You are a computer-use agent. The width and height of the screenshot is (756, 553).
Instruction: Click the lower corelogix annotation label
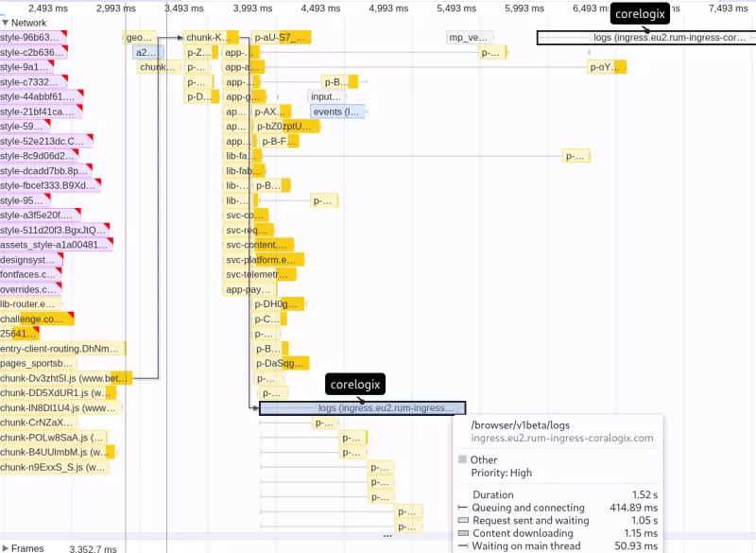355,384
